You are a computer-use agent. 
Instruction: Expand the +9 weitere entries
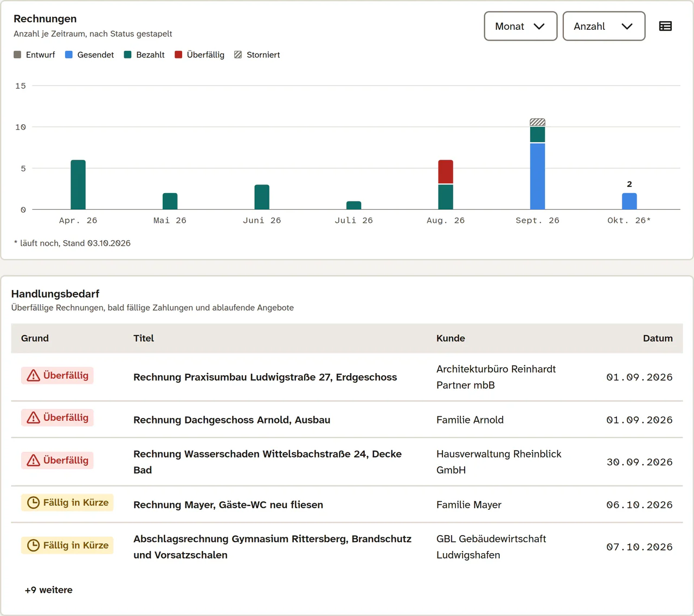(x=49, y=590)
